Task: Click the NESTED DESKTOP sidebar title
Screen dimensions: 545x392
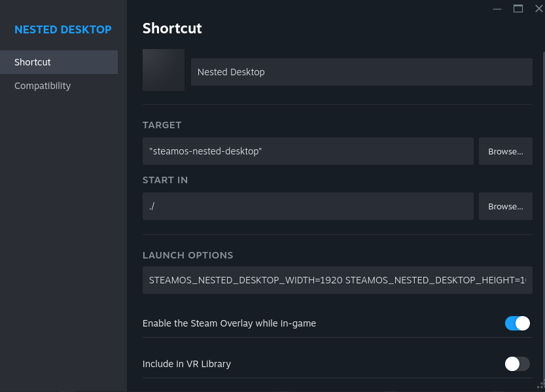Action: 63,30
